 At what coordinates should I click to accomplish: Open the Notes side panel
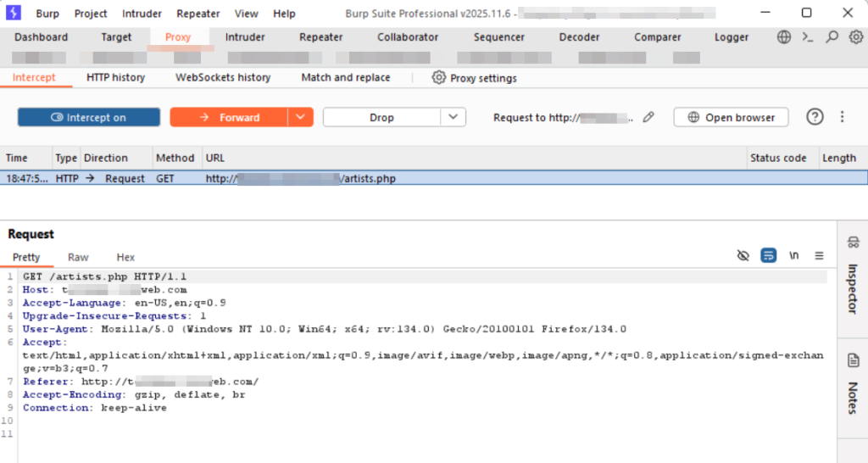[853, 384]
